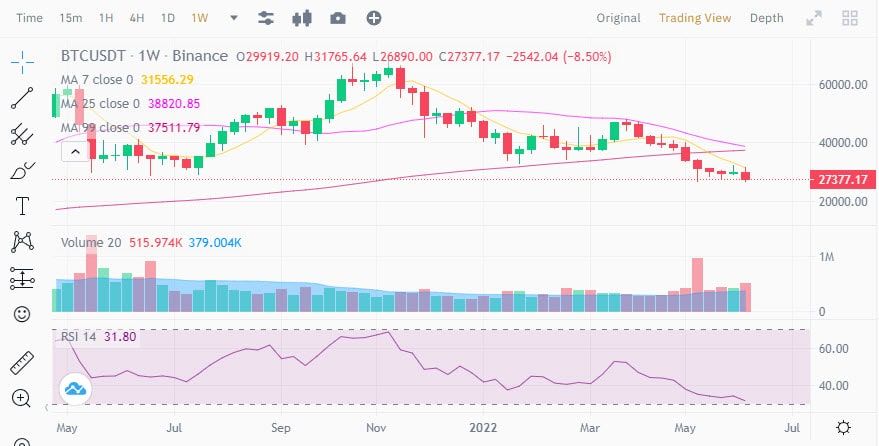Select the brush drawing tool
The width and height of the screenshot is (879, 446).
pos(22,170)
